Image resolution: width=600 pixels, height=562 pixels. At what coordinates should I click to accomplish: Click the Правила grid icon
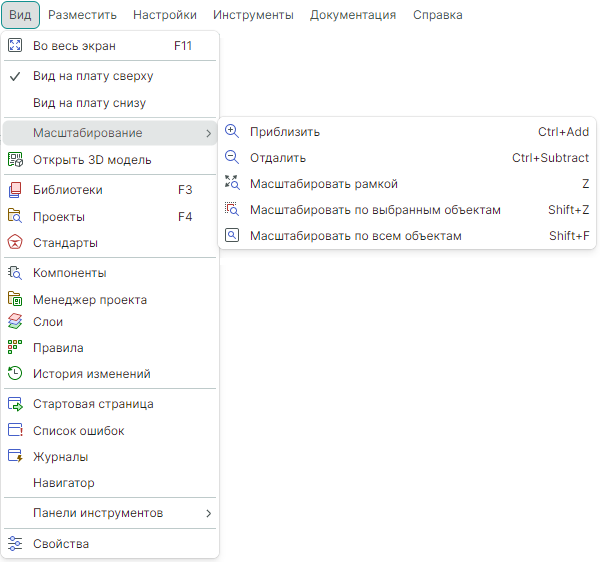click(15, 348)
